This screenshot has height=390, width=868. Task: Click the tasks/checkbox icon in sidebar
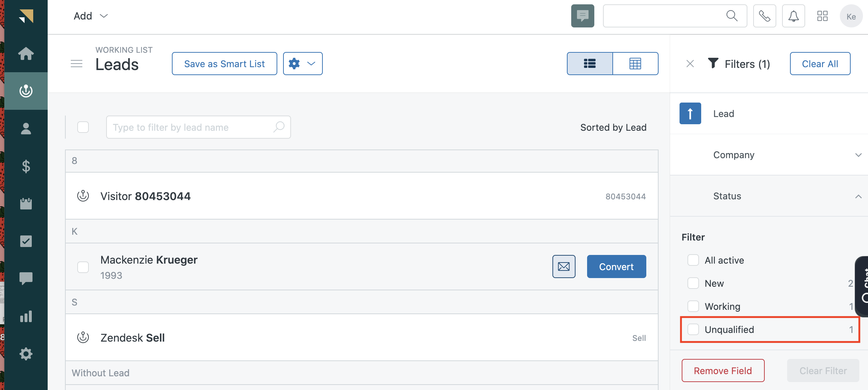(26, 241)
